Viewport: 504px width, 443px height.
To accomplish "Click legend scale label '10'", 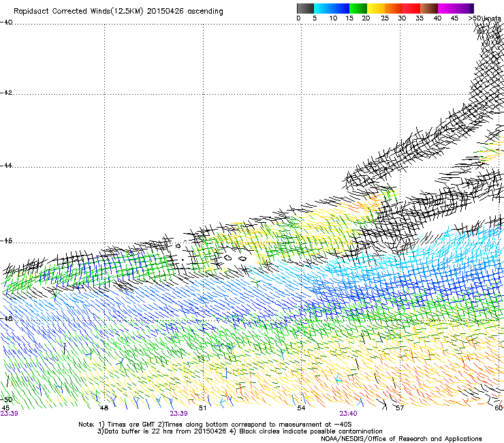I will point(333,18).
